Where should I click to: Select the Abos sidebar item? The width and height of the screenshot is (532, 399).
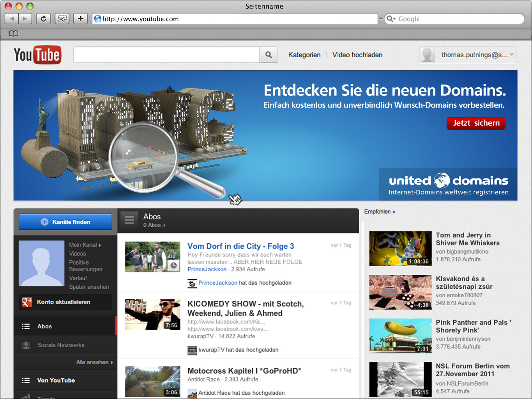pos(65,326)
